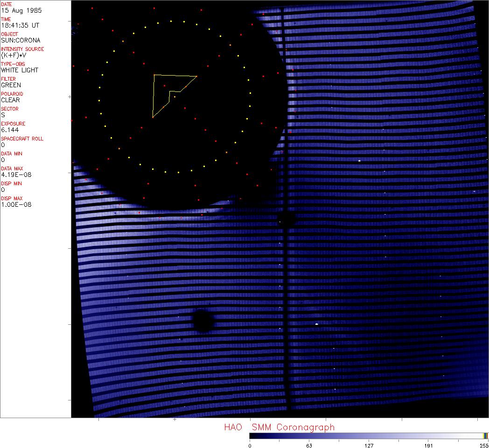489x448 pixels.
Task: Select the GREEN filter value
Action: pyautogui.click(x=11, y=85)
